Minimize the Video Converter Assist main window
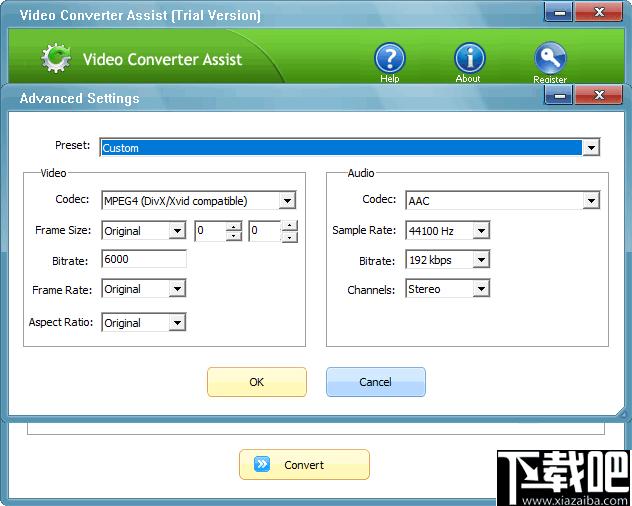This screenshot has height=506, width=632. (x=559, y=12)
